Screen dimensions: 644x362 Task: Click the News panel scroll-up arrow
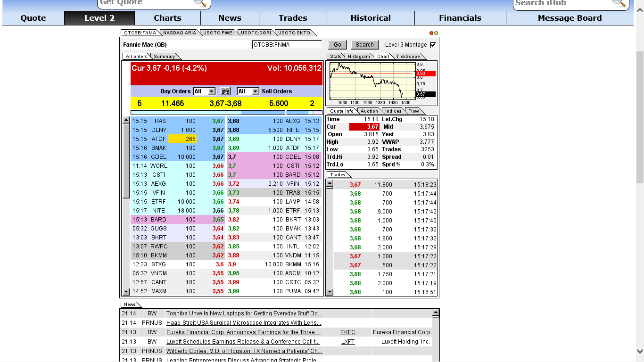pyautogui.click(x=436, y=313)
